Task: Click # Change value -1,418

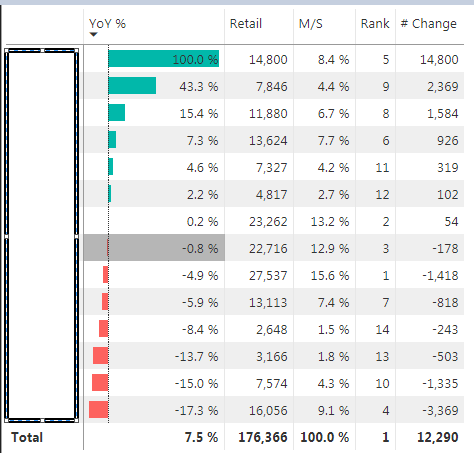Action: (440, 276)
